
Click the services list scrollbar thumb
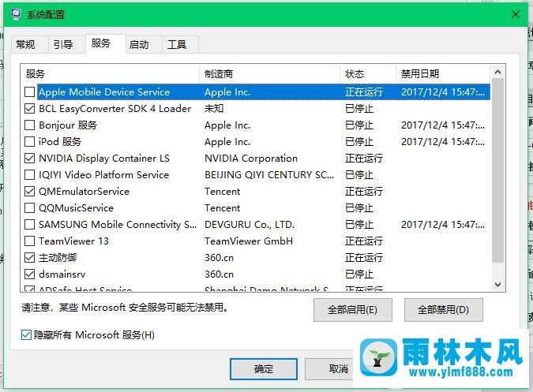point(498,170)
